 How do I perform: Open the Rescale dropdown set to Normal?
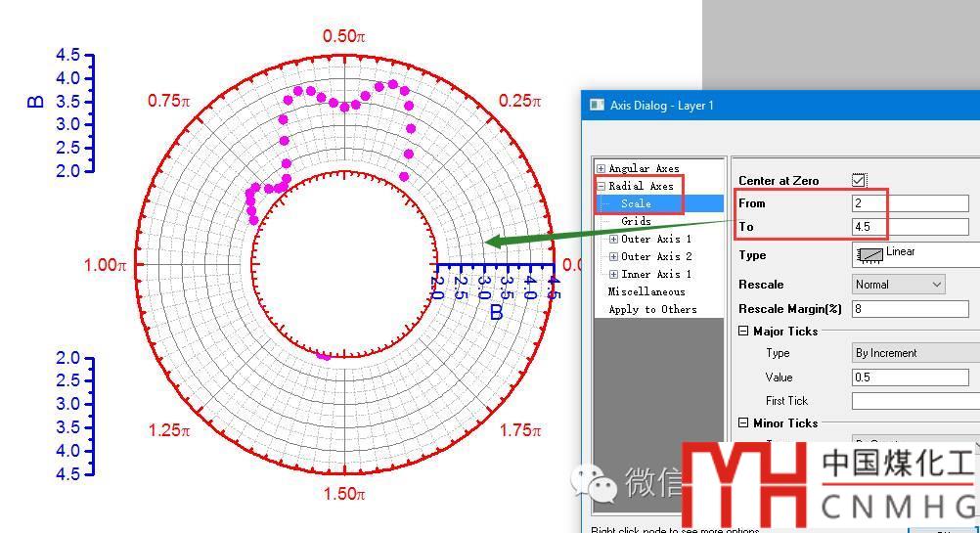tap(898, 285)
